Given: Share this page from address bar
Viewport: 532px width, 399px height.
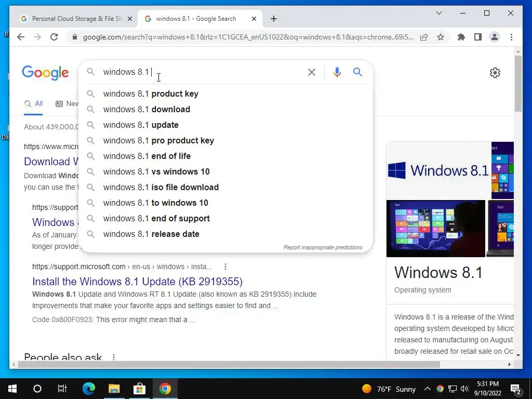Looking at the screenshot, I should click(x=424, y=37).
